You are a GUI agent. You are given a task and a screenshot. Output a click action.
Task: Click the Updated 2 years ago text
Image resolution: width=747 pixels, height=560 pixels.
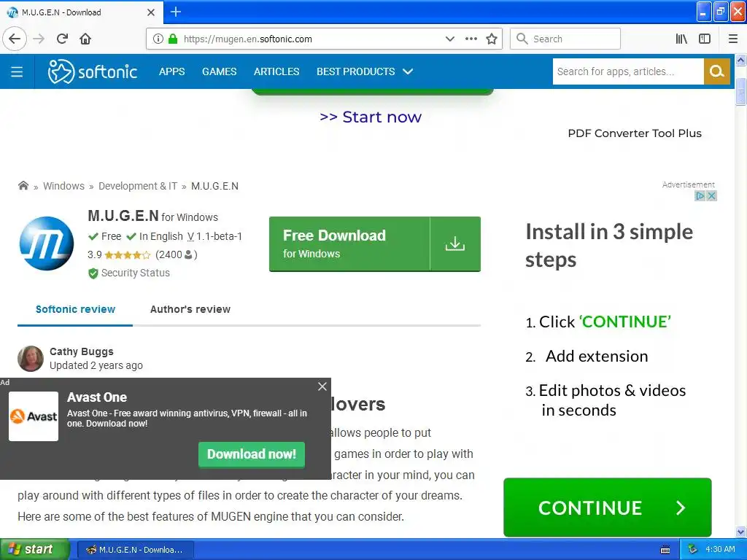click(x=96, y=365)
